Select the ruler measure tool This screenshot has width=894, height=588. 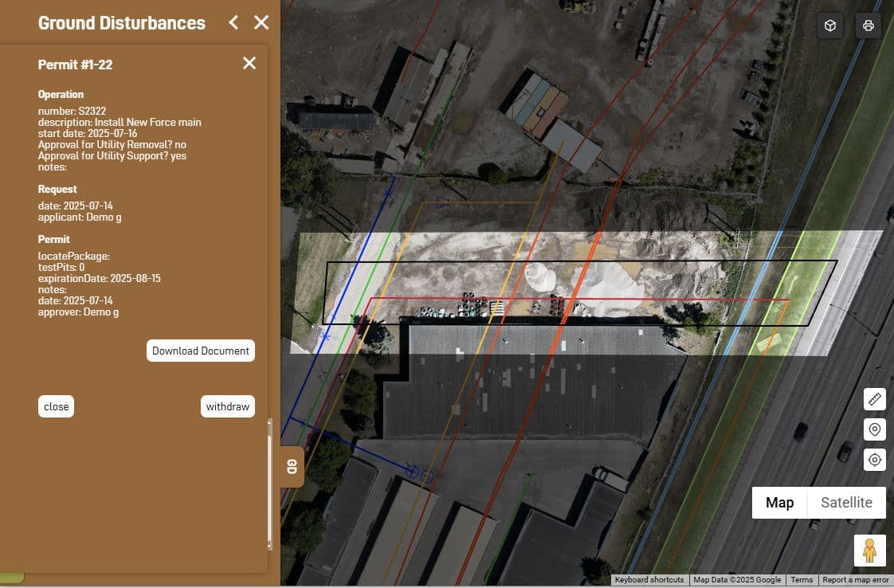[x=874, y=399]
